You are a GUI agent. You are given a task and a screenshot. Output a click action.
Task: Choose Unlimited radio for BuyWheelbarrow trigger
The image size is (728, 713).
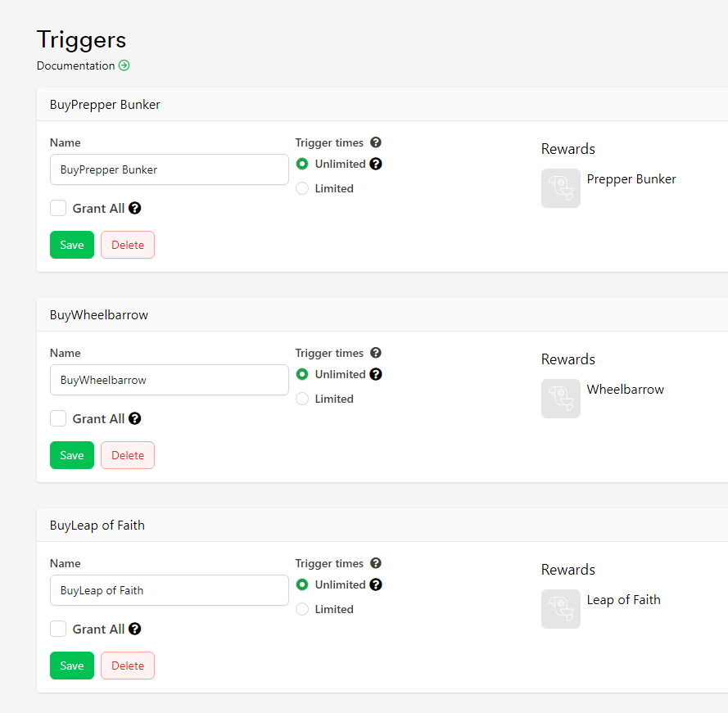[302, 374]
